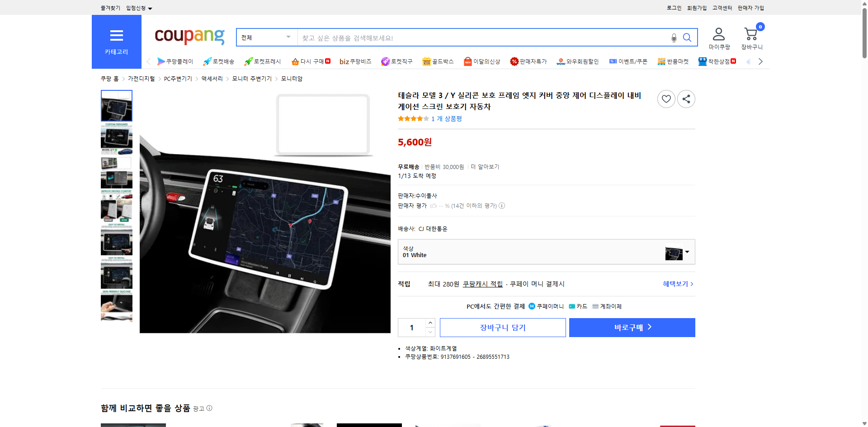Activate the voice search microphone

673,38
